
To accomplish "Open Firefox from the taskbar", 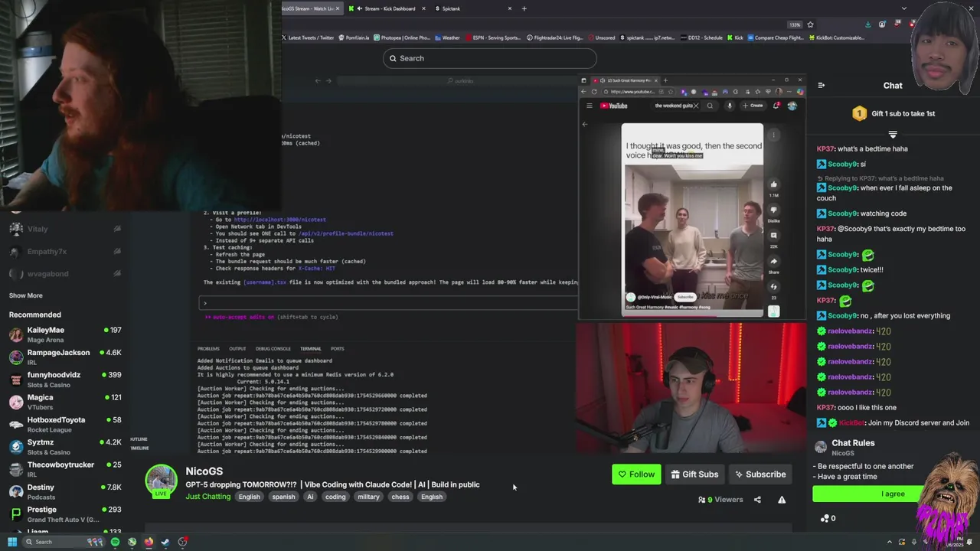I will (x=149, y=542).
